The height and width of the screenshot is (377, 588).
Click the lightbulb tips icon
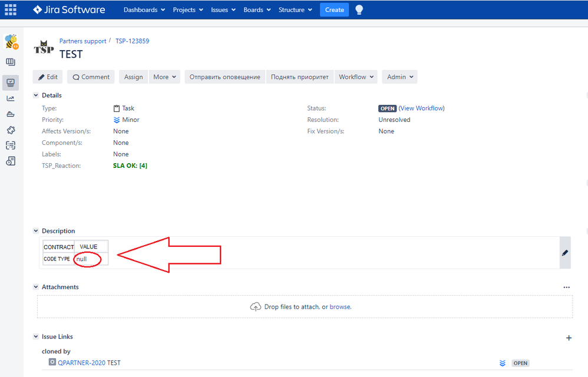tap(359, 10)
